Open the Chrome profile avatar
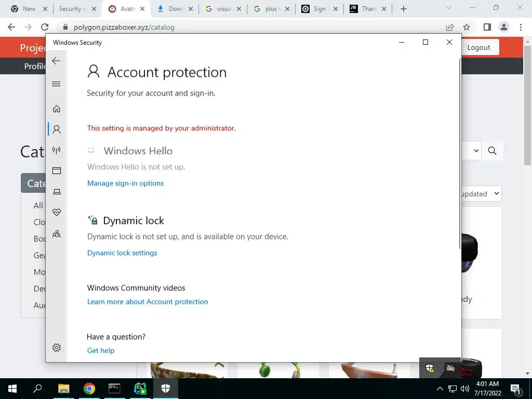532x399 pixels. (504, 27)
